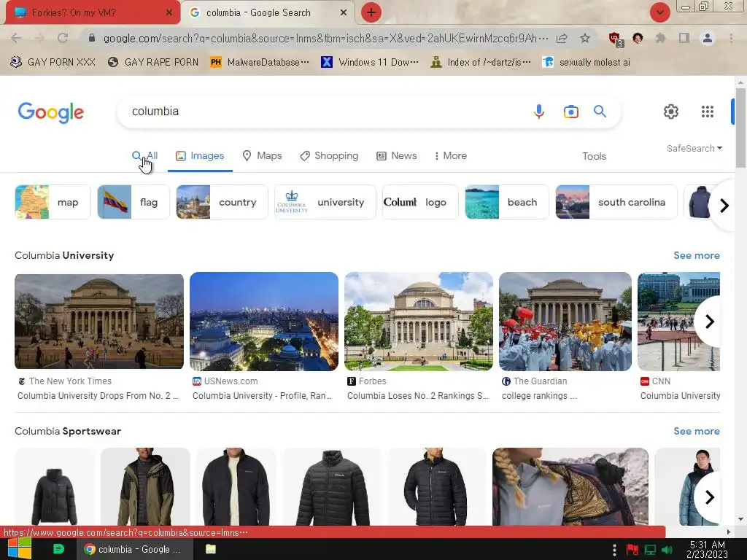Select the map suggestion chip
This screenshot has width=747, height=560.
(53, 202)
